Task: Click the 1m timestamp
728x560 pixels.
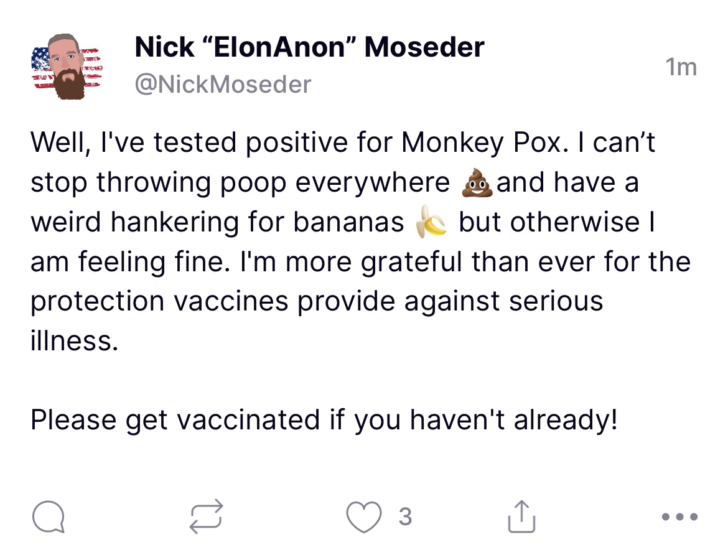Action: click(x=681, y=67)
